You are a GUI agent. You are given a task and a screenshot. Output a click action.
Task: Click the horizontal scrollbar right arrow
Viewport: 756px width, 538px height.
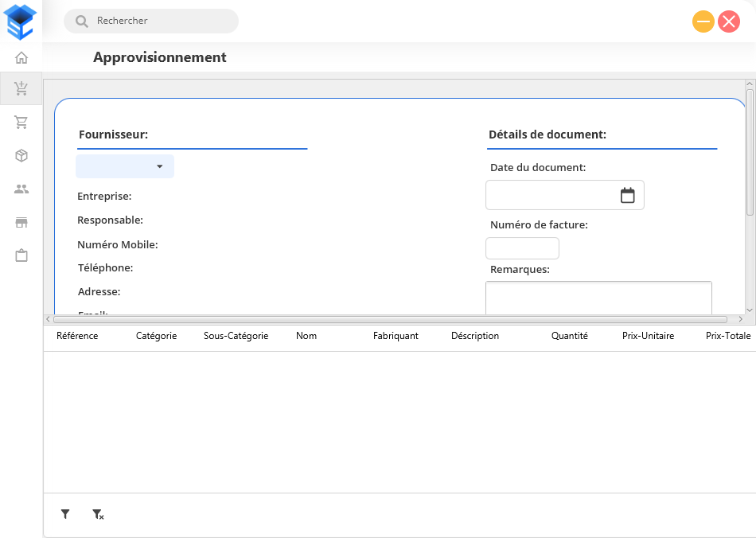point(740,319)
